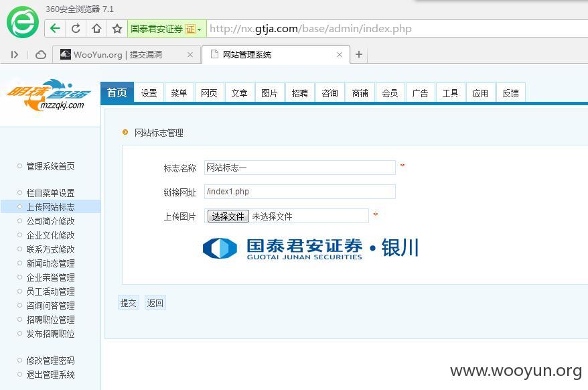The width and height of the screenshot is (588, 390).
Task: Select the 会员 navigation tab
Action: [x=390, y=92]
